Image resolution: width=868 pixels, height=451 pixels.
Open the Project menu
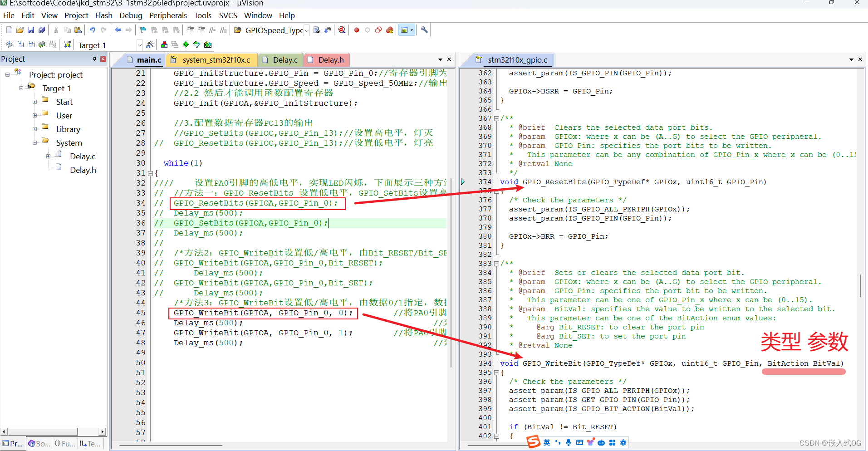pyautogui.click(x=76, y=15)
